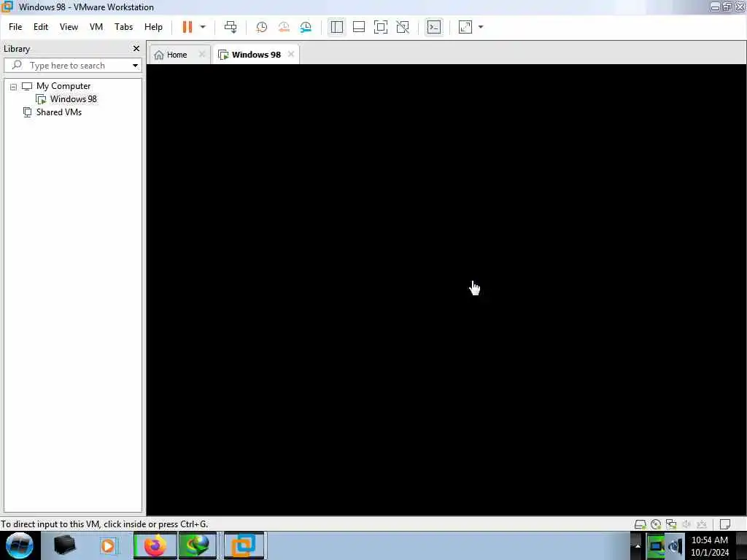Image resolution: width=747 pixels, height=560 pixels.
Task: Click inside the black VM display
Action: click(x=446, y=289)
